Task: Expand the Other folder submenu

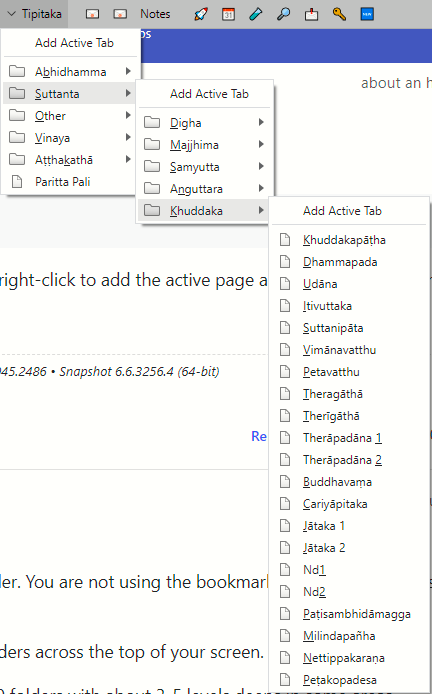Action: coord(71,116)
